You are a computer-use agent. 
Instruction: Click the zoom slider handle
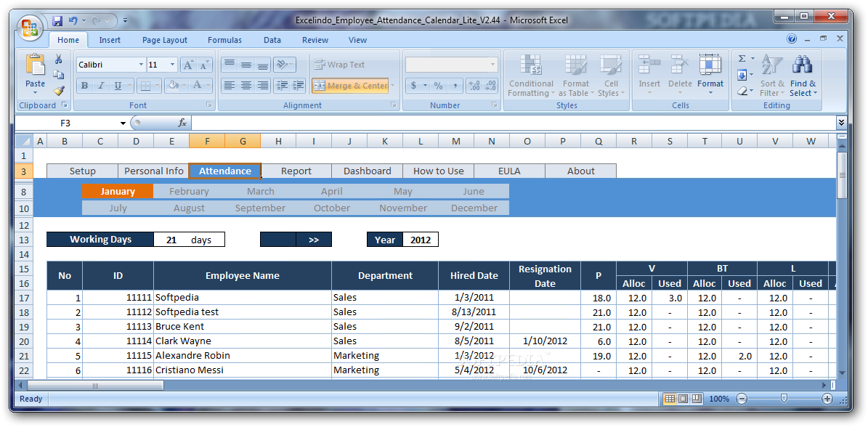784,398
